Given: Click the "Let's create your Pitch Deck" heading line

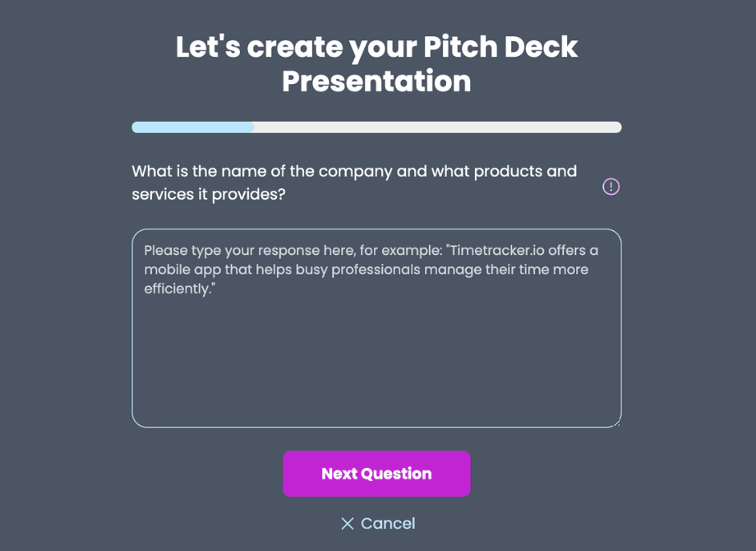Looking at the screenshot, I should pyautogui.click(x=376, y=47).
